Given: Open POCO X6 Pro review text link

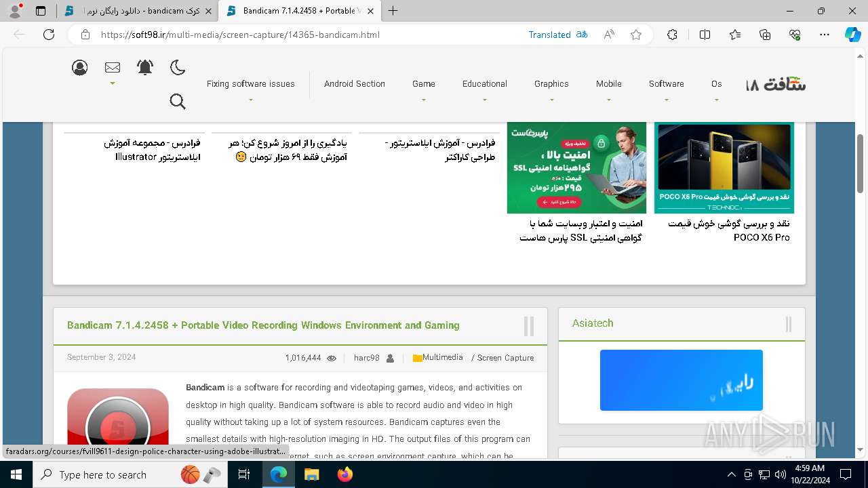Looking at the screenshot, I should [728, 230].
